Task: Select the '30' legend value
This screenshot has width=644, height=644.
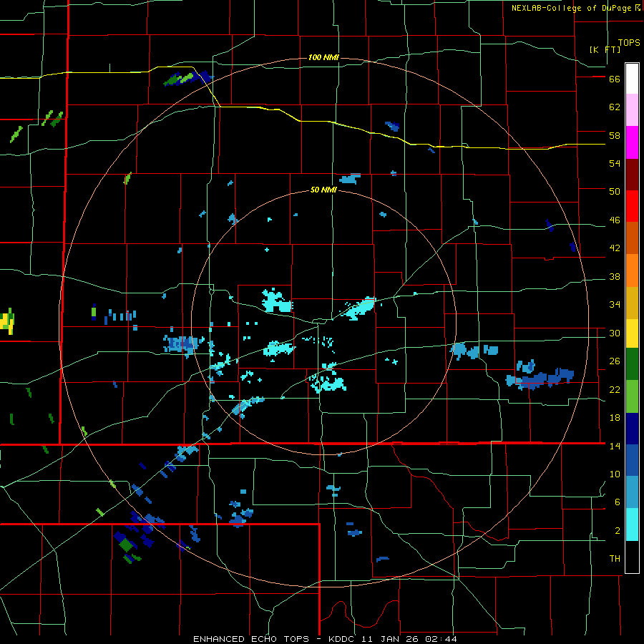Action: (615, 333)
